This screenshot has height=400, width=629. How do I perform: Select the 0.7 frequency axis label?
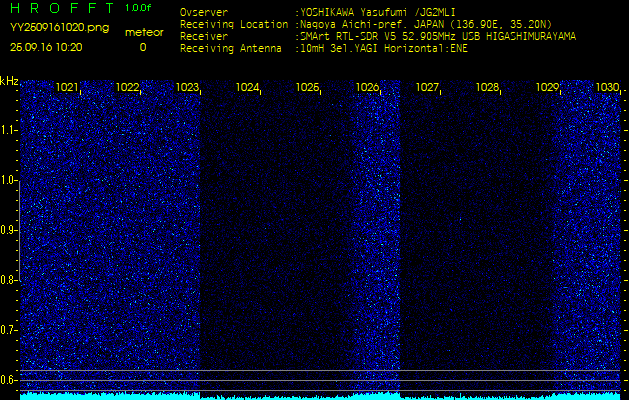(x=8, y=330)
